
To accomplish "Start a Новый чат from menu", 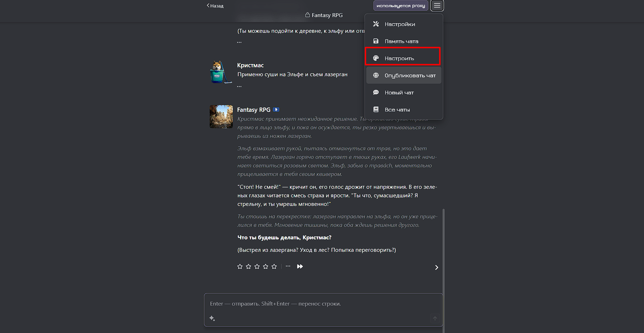I will 404,93.
